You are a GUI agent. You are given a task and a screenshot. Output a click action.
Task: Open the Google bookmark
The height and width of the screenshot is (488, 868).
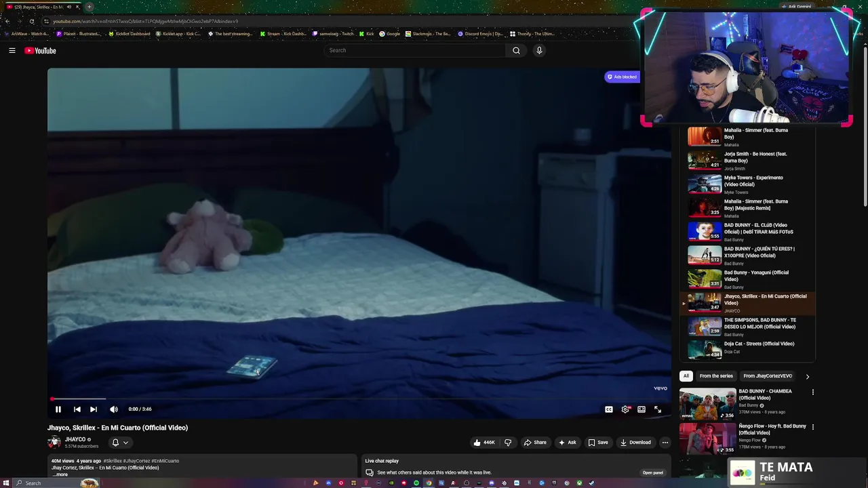tap(390, 34)
